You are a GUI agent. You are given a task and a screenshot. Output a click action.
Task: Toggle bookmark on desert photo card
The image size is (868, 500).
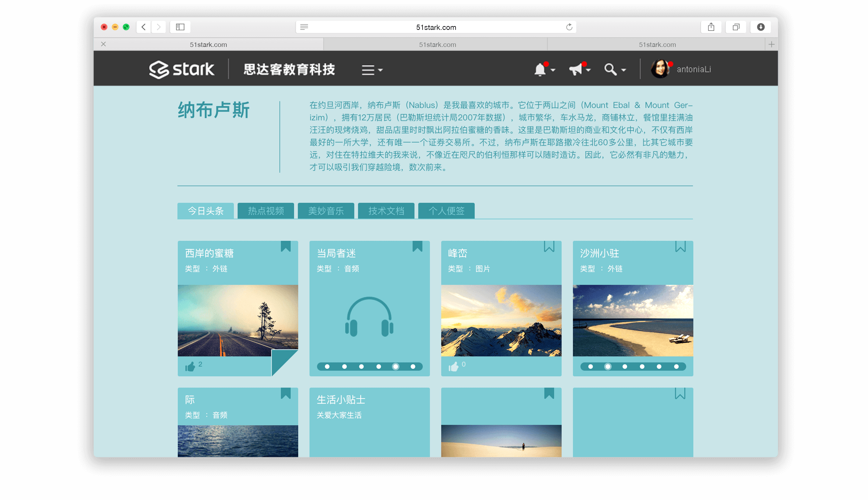pos(549,393)
